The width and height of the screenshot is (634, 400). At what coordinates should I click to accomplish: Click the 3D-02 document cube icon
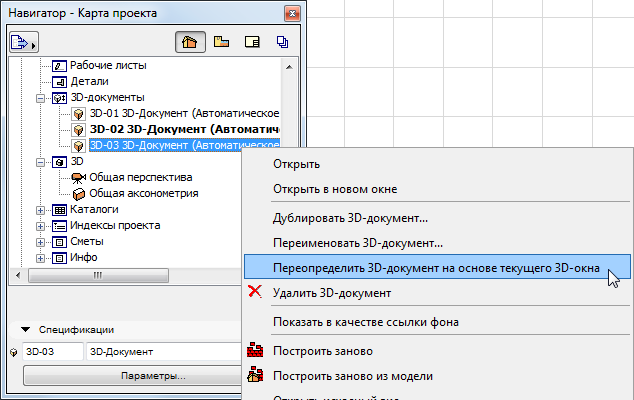coord(78,130)
